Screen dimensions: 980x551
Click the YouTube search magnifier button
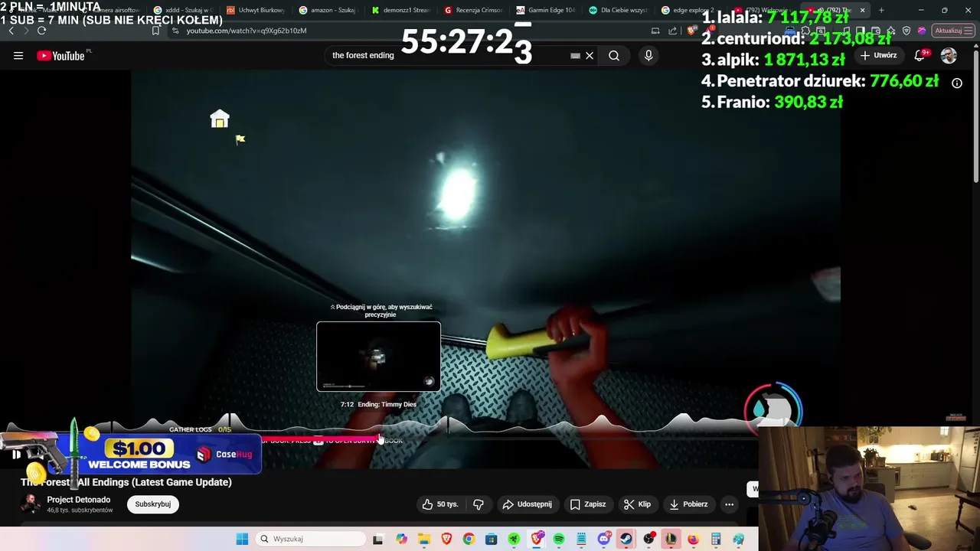(x=614, y=56)
